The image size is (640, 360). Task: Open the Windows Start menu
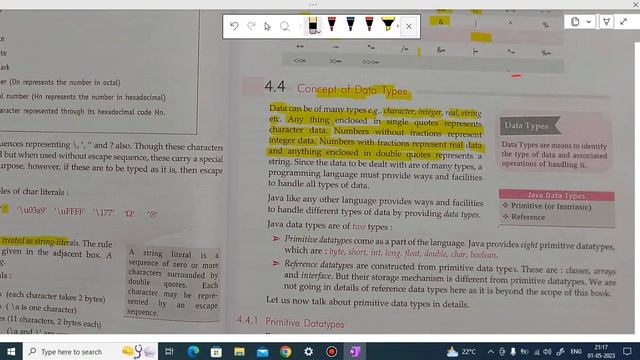click(x=11, y=351)
